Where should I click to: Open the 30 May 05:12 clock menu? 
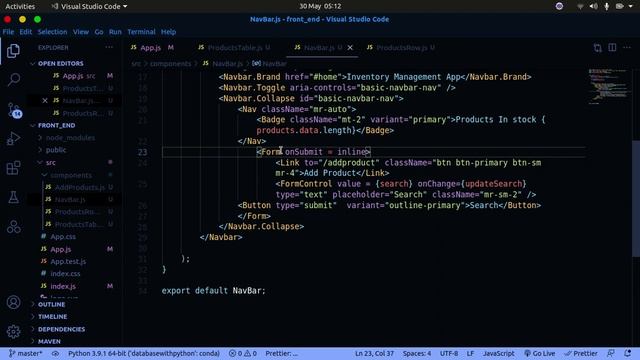point(320,6)
